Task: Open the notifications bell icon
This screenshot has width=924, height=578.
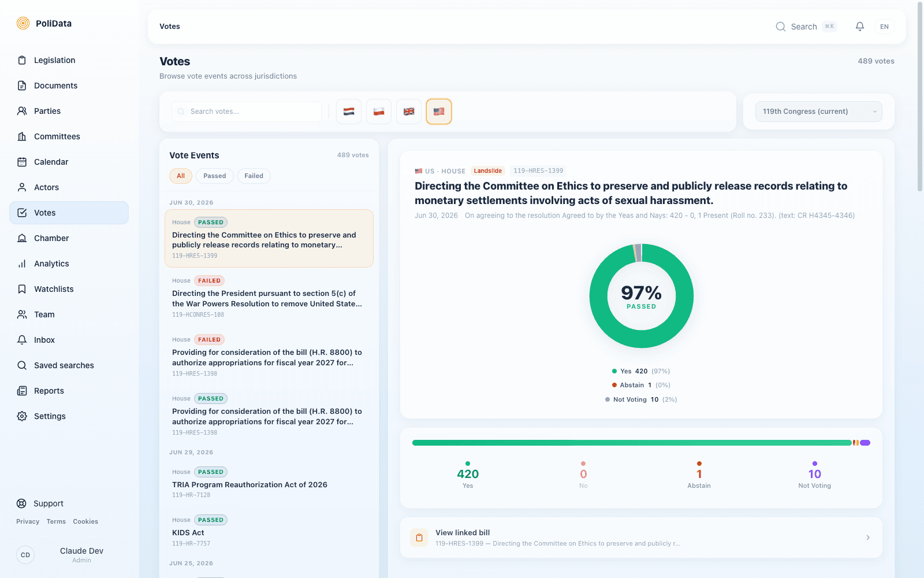Action: pos(860,27)
